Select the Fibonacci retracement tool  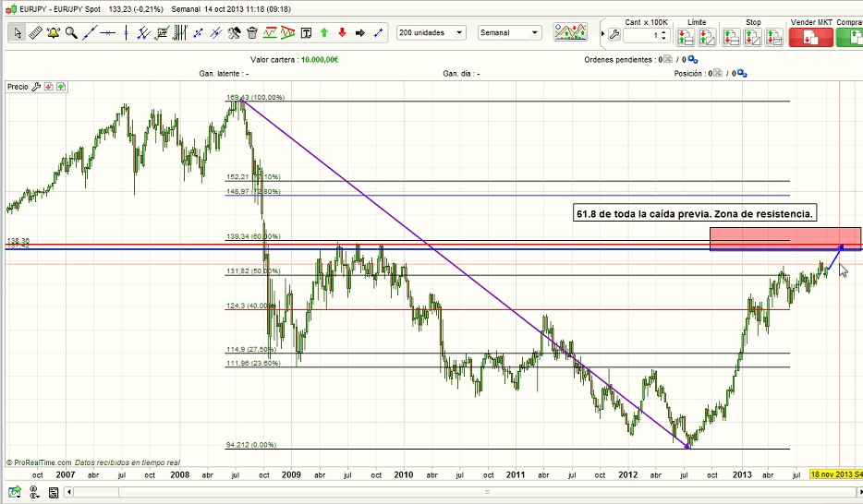pyautogui.click(x=162, y=33)
